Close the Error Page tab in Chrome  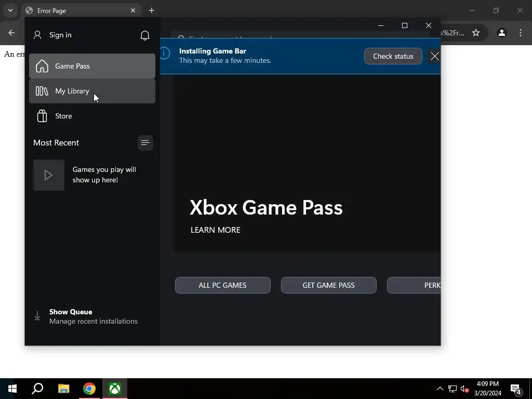(133, 10)
